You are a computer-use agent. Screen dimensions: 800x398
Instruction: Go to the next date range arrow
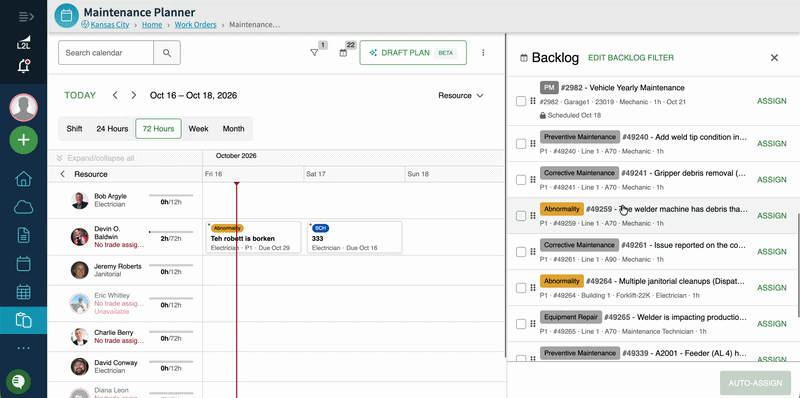134,95
